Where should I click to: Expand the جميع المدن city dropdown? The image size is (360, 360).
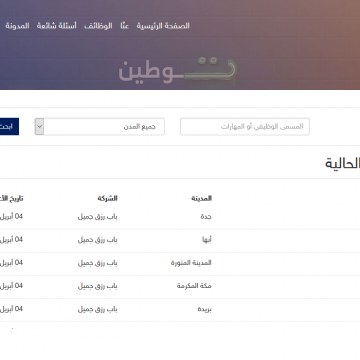pyautogui.click(x=100, y=127)
